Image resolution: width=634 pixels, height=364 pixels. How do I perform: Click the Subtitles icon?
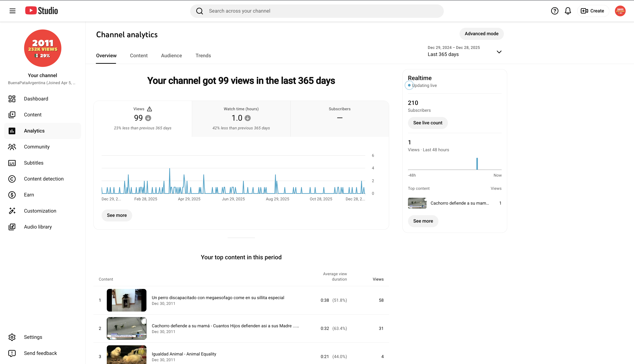point(12,163)
